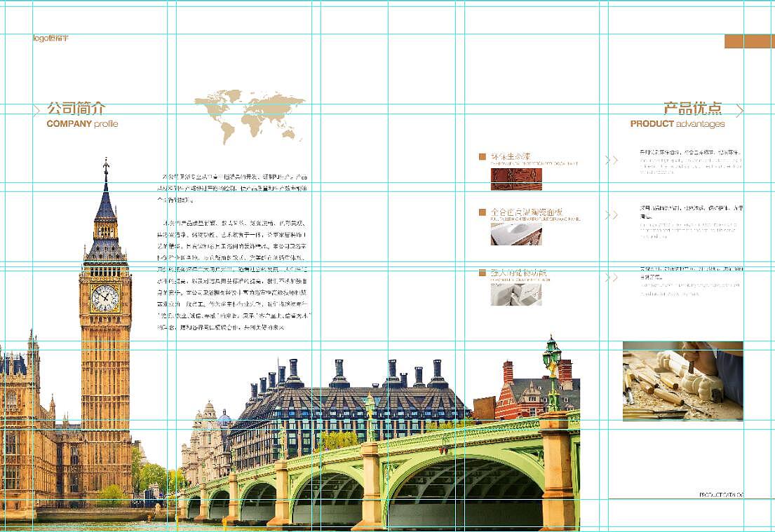Click the chevron arrow beside 产品优点 heading
This screenshot has width=775, height=532.
739,110
